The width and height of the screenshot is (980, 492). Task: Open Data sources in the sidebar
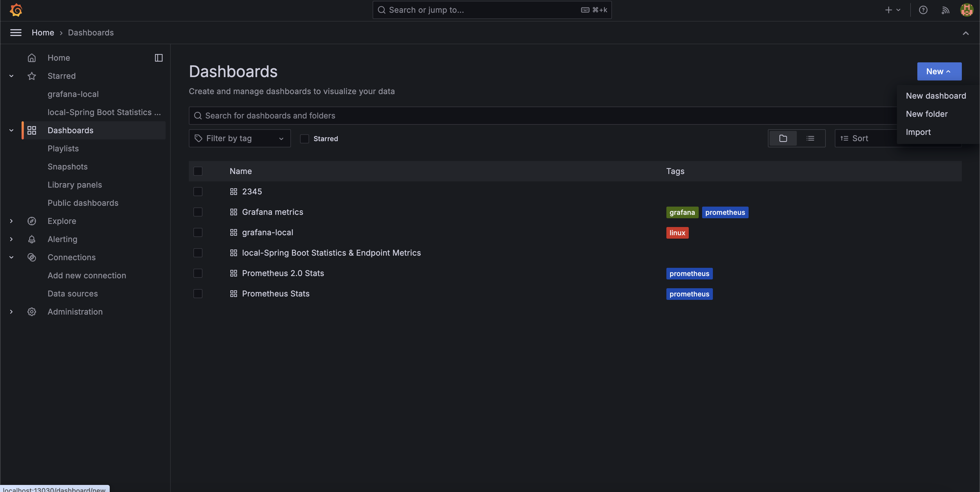coord(73,294)
